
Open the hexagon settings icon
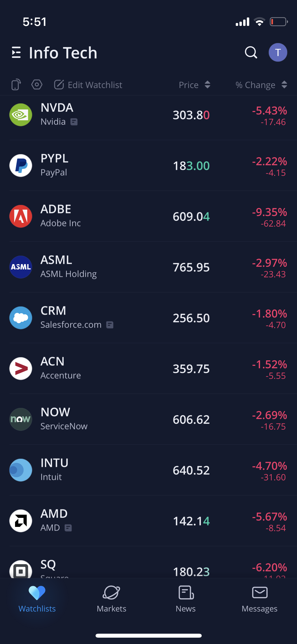37,85
